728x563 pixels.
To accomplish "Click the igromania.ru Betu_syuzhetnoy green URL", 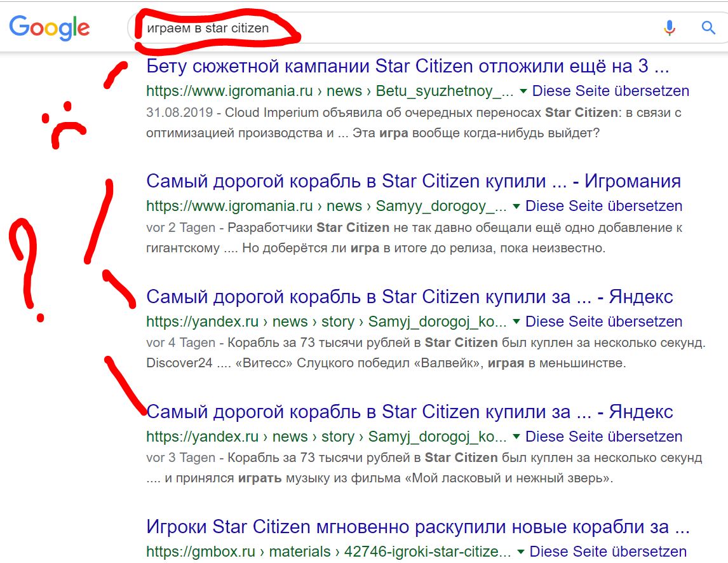I will [330, 91].
